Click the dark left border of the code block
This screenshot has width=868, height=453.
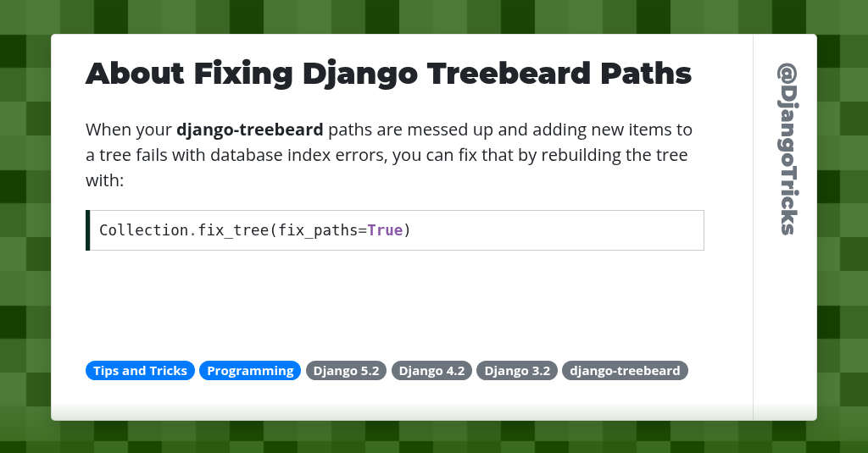coord(87,230)
